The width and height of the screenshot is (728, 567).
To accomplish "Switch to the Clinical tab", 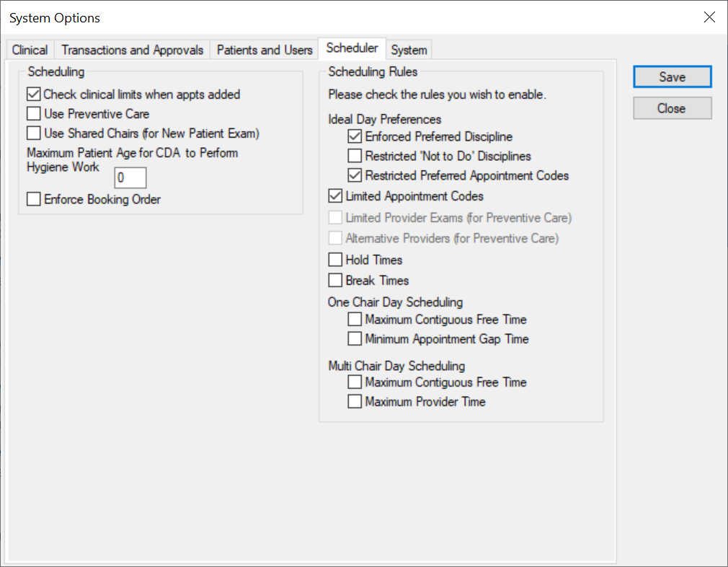I will click(x=29, y=50).
